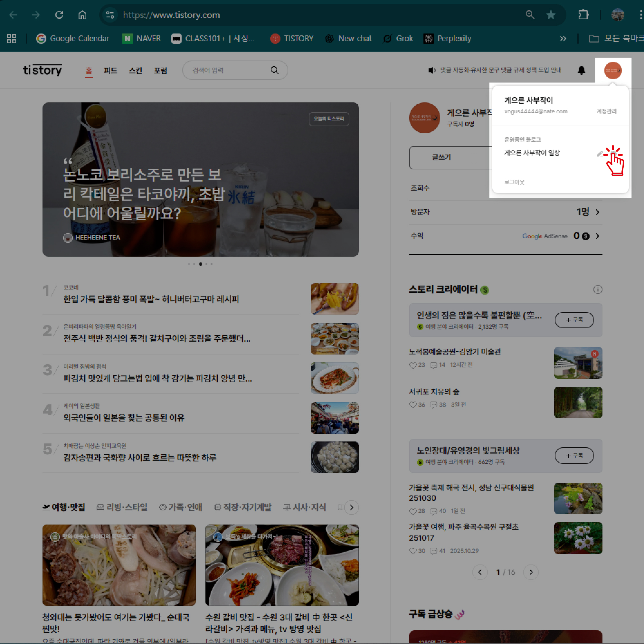Click the next page arrow below the creator list
The width and height of the screenshot is (644, 644).
(531, 572)
